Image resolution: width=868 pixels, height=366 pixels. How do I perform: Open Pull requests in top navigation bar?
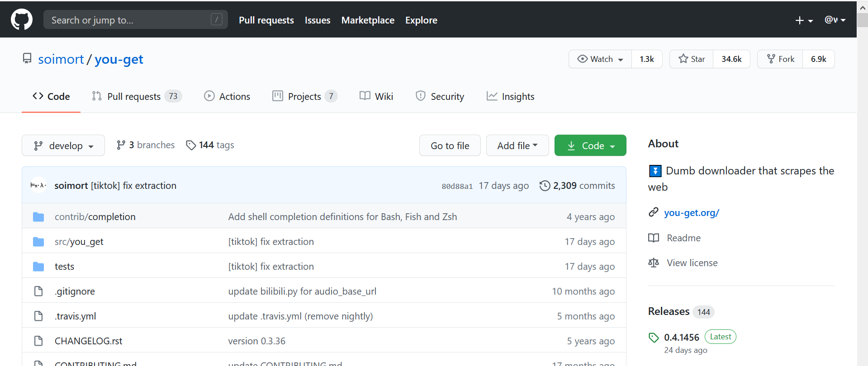tap(266, 20)
